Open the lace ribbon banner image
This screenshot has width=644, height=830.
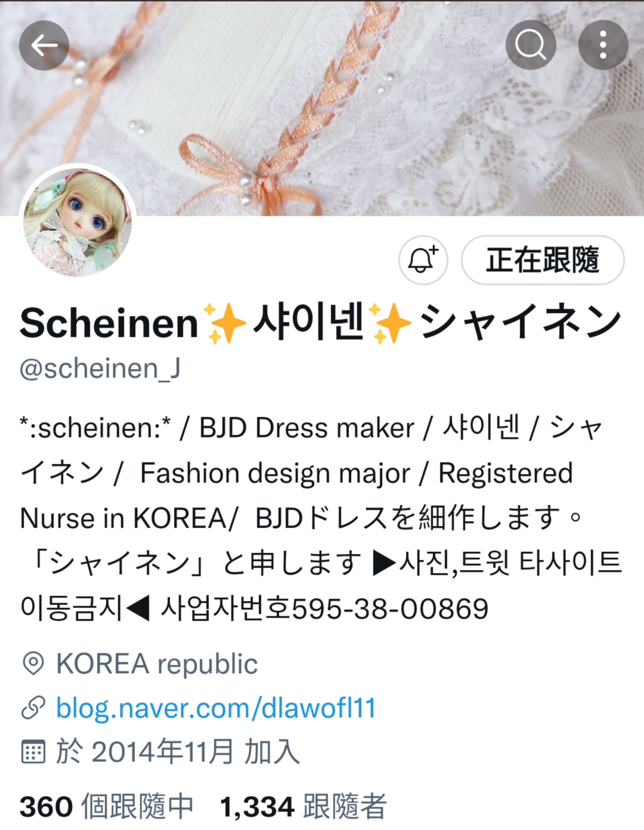click(322, 108)
